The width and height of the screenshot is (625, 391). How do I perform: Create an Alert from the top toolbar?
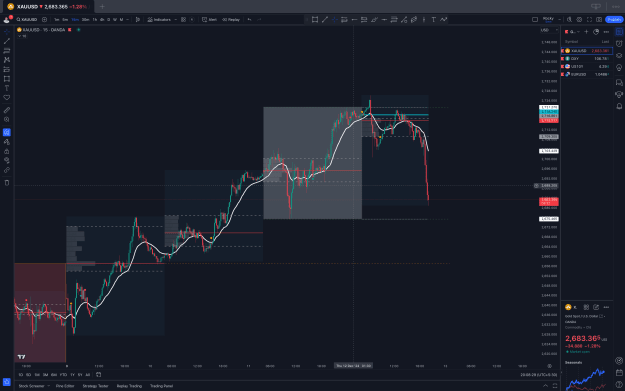(210, 20)
